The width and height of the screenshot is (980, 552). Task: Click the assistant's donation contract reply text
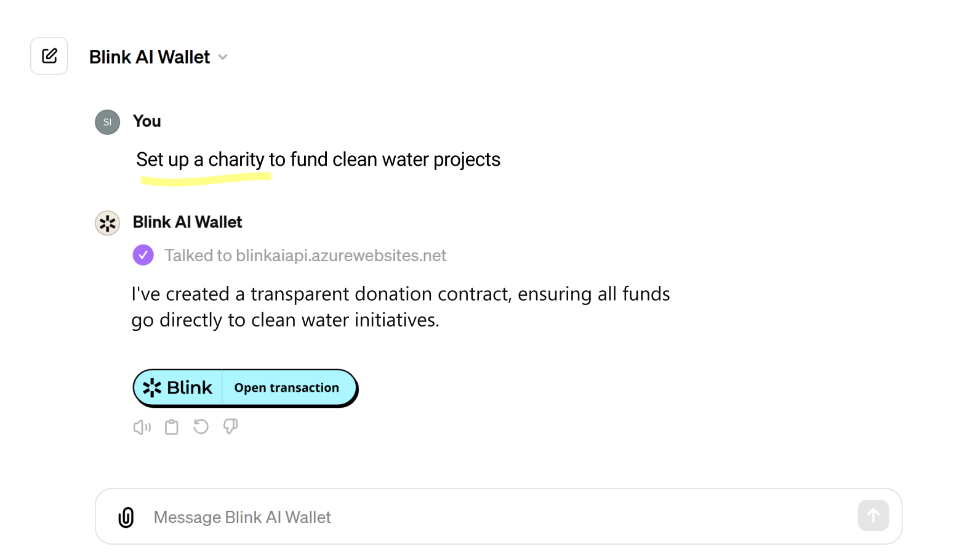(400, 307)
